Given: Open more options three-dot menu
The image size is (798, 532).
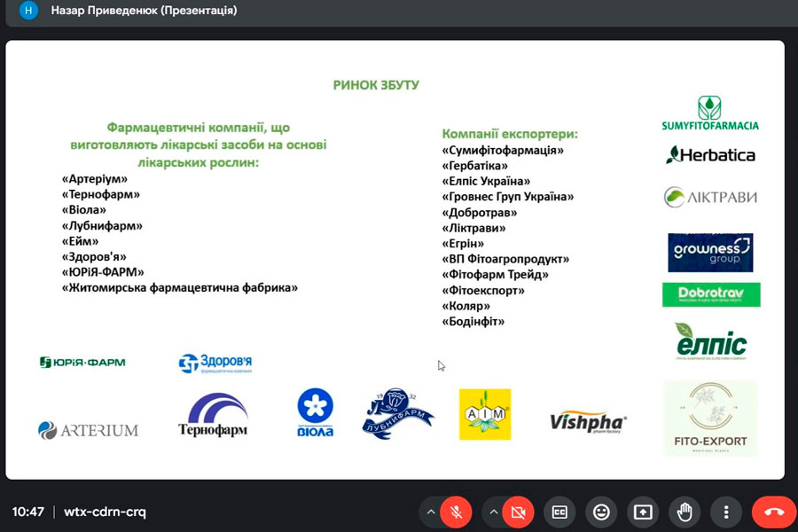Looking at the screenshot, I should tap(726, 512).
